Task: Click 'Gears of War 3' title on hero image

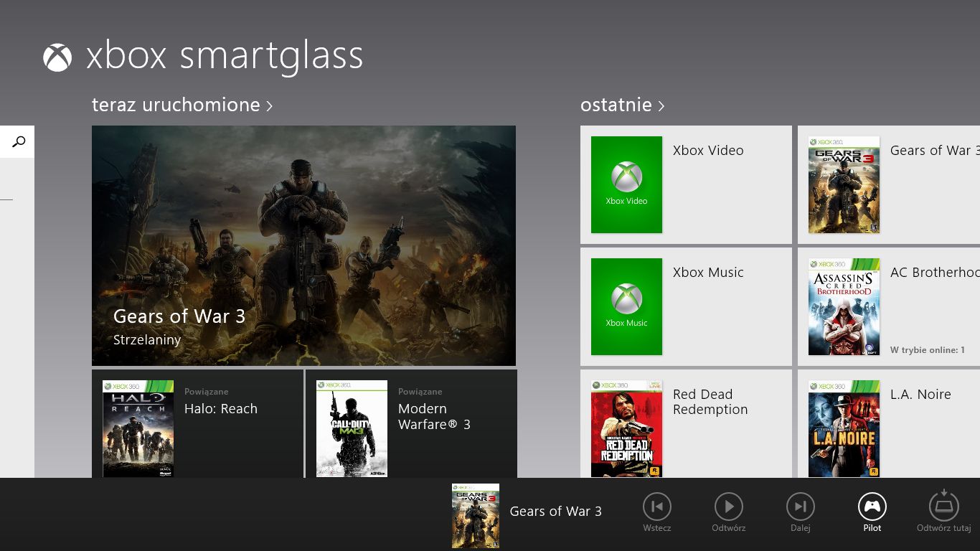Action: 179,316
